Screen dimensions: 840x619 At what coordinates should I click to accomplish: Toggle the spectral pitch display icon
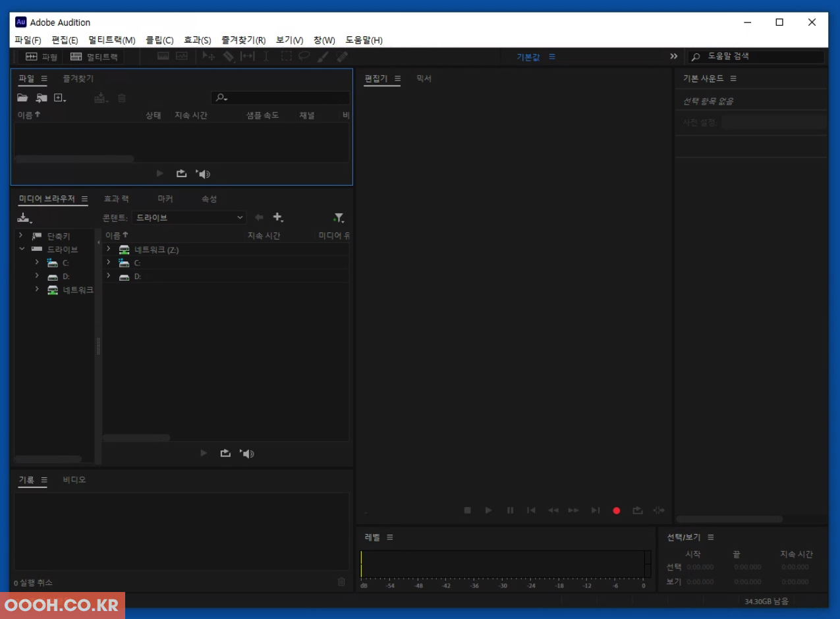(x=182, y=57)
